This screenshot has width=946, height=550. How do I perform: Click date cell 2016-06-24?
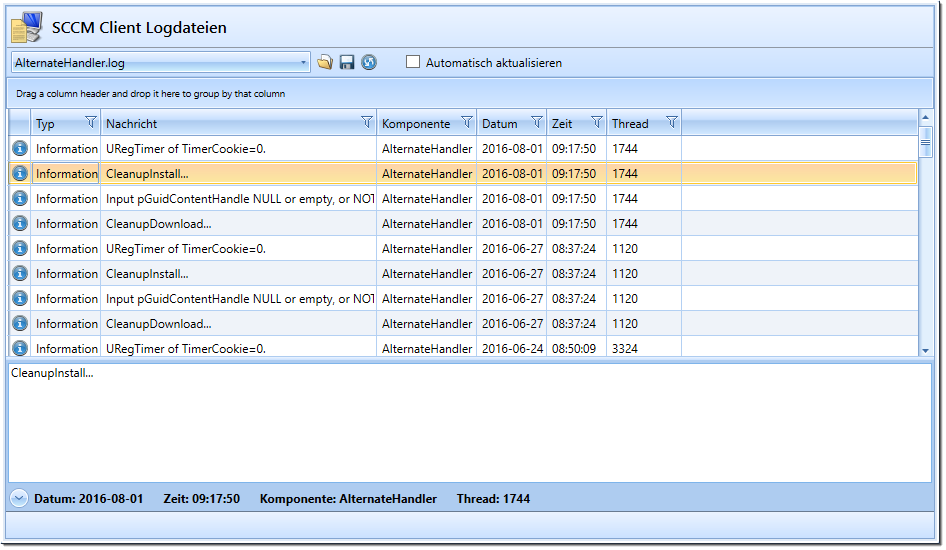(512, 349)
